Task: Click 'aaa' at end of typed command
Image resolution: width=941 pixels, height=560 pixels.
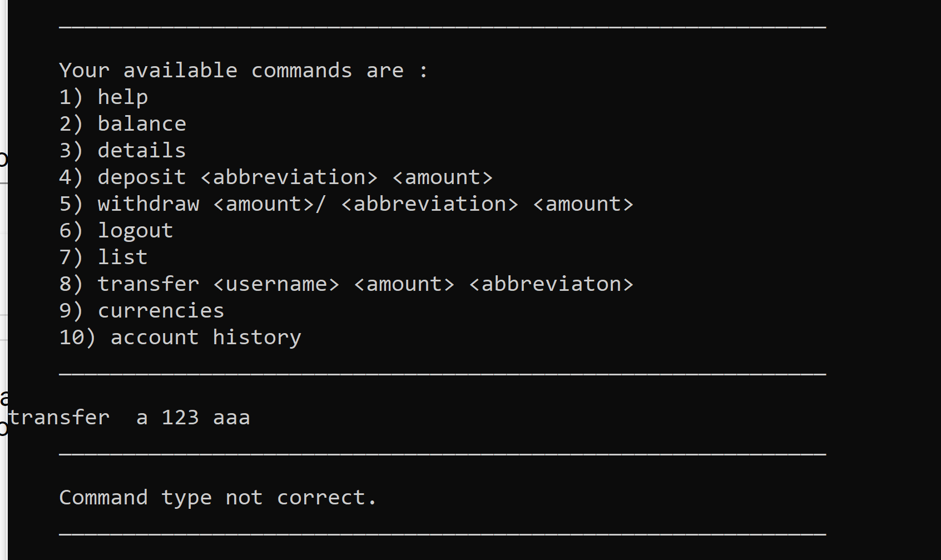Action: (x=231, y=418)
